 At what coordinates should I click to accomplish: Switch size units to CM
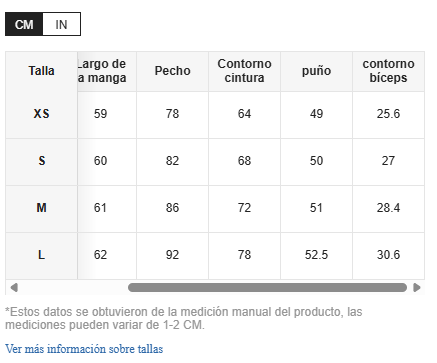coord(24,24)
